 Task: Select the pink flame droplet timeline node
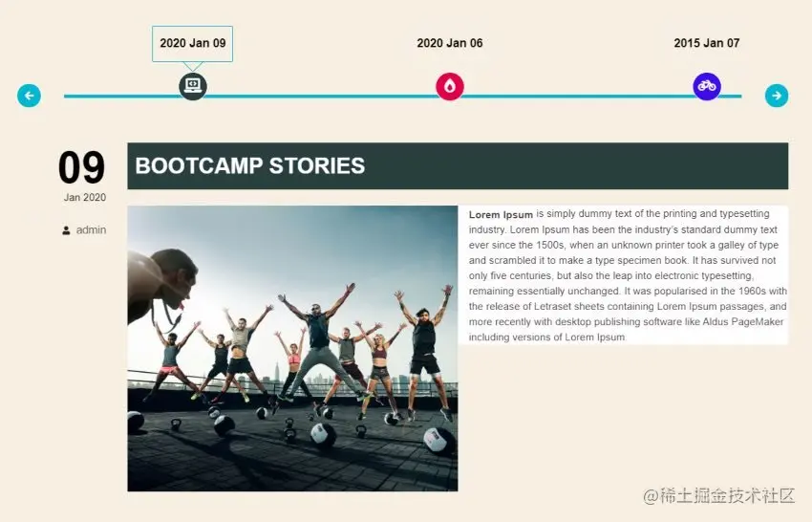tap(450, 86)
